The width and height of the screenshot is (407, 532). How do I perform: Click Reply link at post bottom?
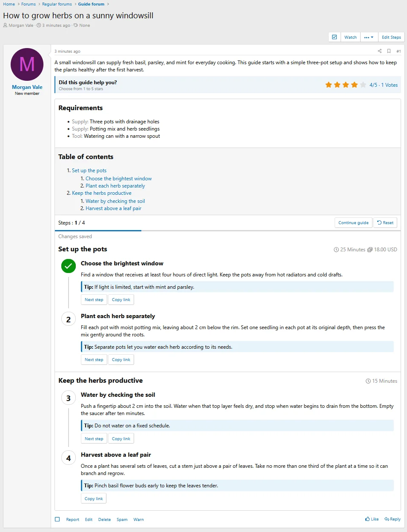point(393,519)
